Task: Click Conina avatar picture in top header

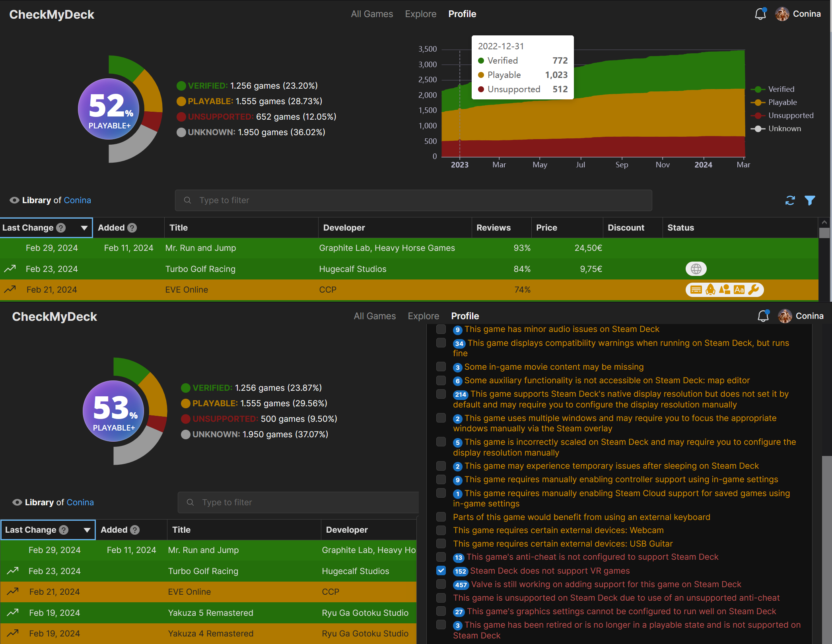Action: [782, 14]
